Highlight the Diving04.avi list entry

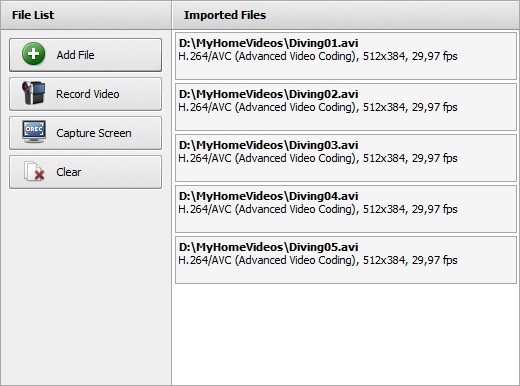point(346,209)
